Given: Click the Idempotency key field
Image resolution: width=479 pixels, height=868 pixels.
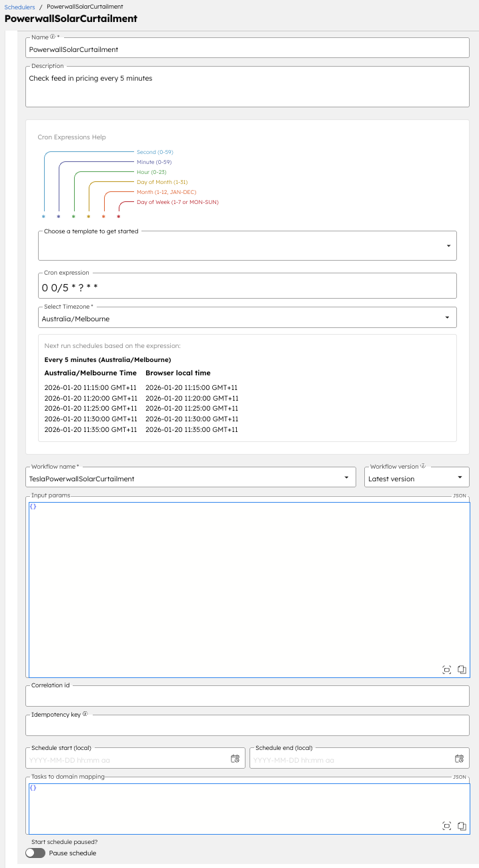Looking at the screenshot, I should click(248, 726).
